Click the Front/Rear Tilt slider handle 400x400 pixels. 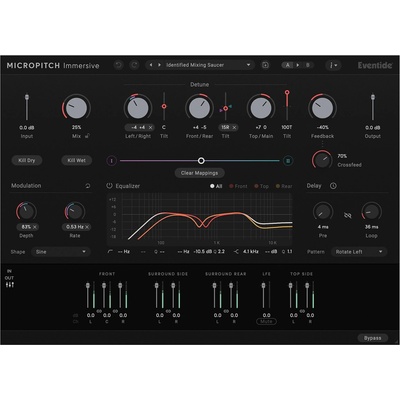(x=225, y=108)
